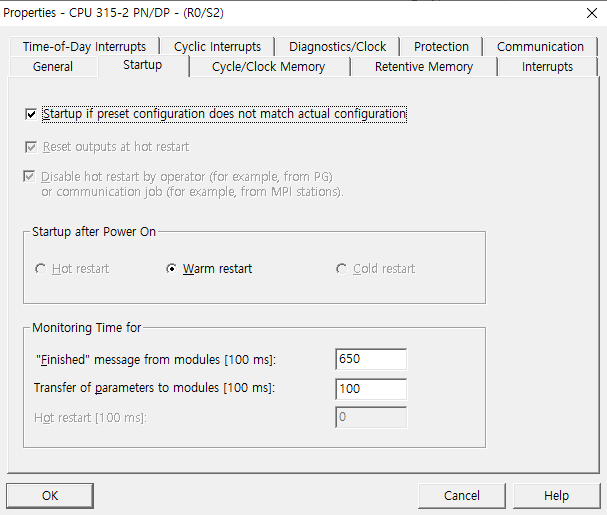The width and height of the screenshot is (607, 515).
Task: Click Transfer of parameters to modules label
Action: 154,388
